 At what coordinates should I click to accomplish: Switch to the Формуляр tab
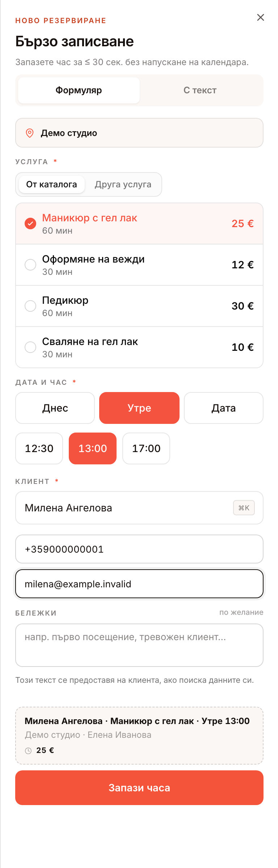click(x=79, y=90)
